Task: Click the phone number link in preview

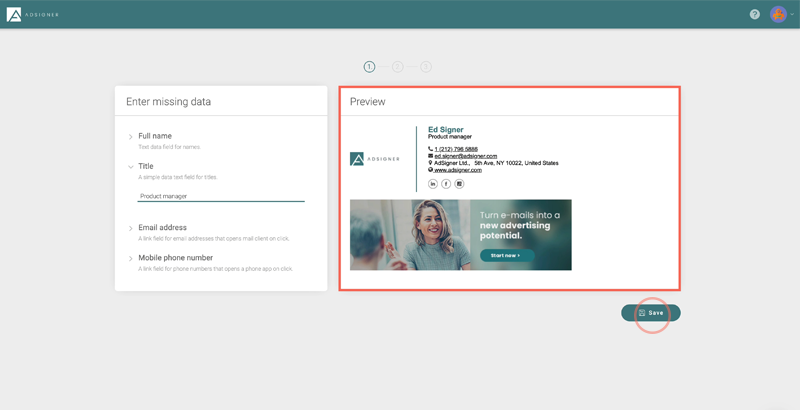Action: (456, 149)
